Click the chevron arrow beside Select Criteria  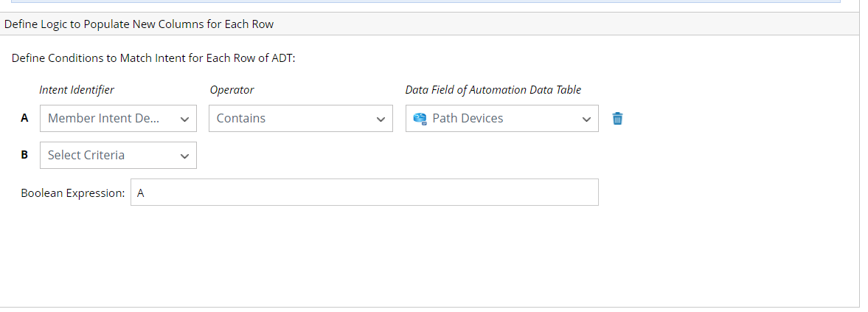click(184, 156)
